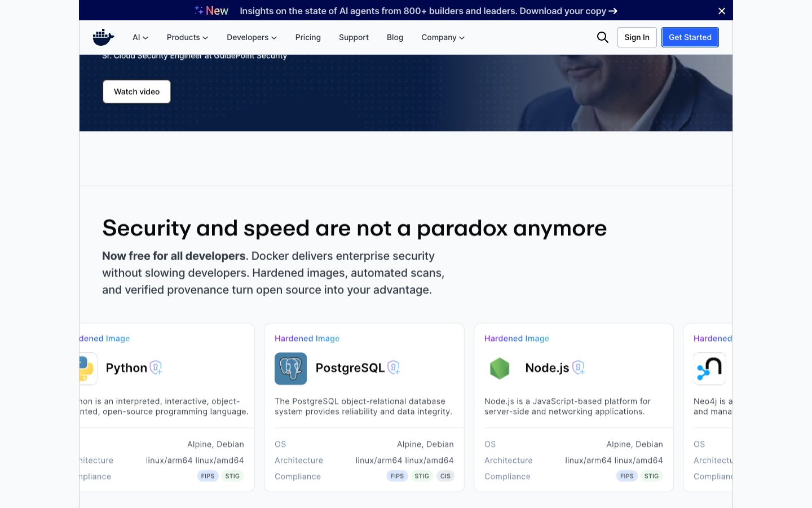Image resolution: width=812 pixels, height=508 pixels.
Task: Open the Developers dropdown menu
Action: (x=251, y=37)
